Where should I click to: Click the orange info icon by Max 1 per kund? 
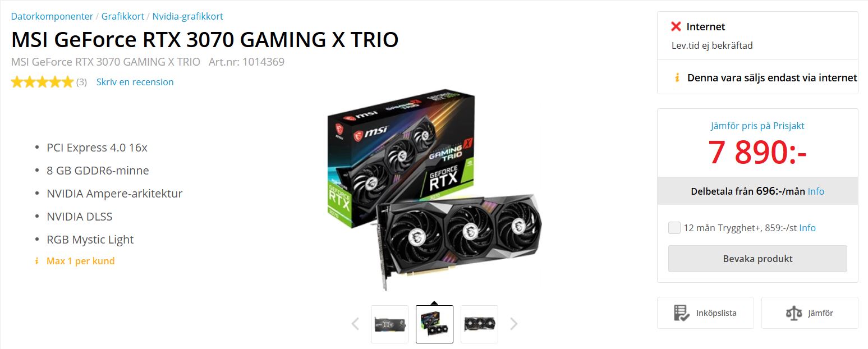pyautogui.click(x=36, y=261)
